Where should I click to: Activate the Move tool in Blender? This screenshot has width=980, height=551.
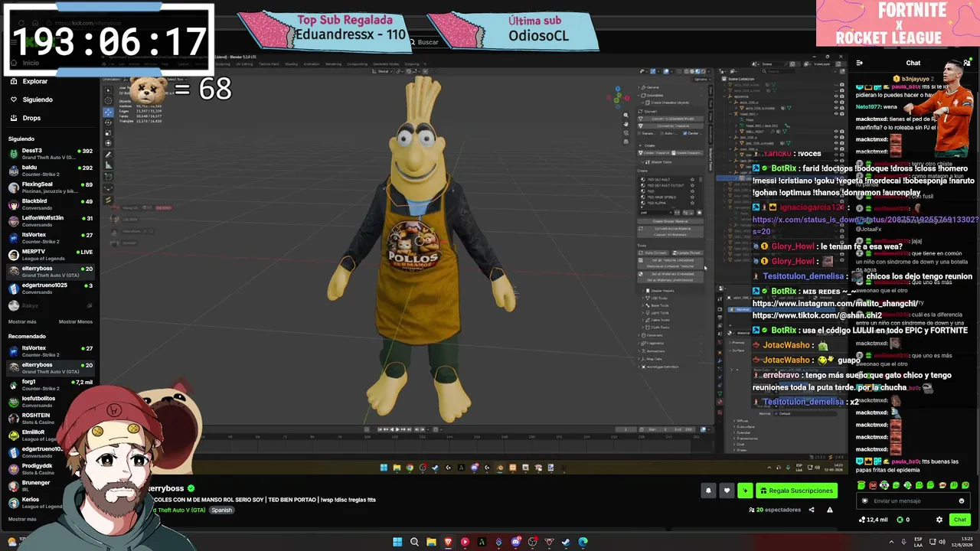108,112
